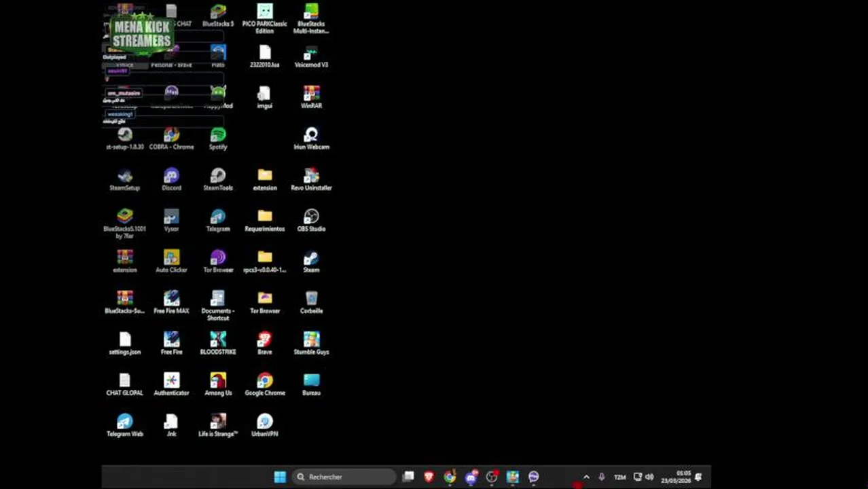Select BlueStacks5.1001 by 7far icon
868x489 pixels.
point(125,224)
